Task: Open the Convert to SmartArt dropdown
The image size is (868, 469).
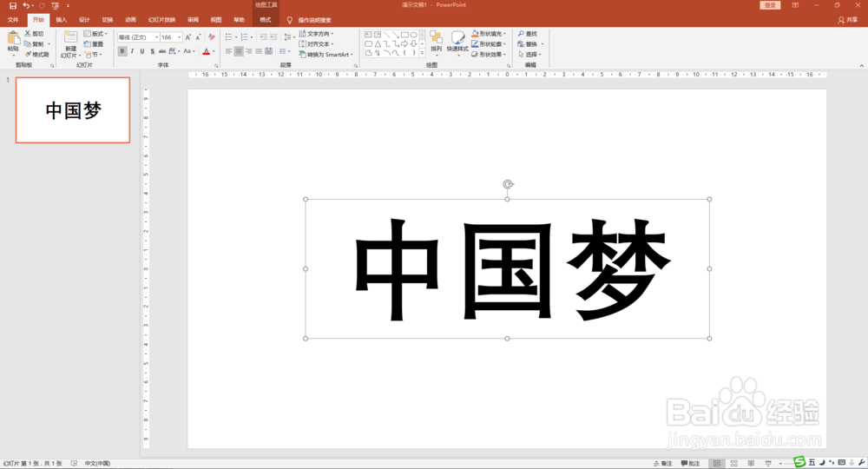Action: 326,54
